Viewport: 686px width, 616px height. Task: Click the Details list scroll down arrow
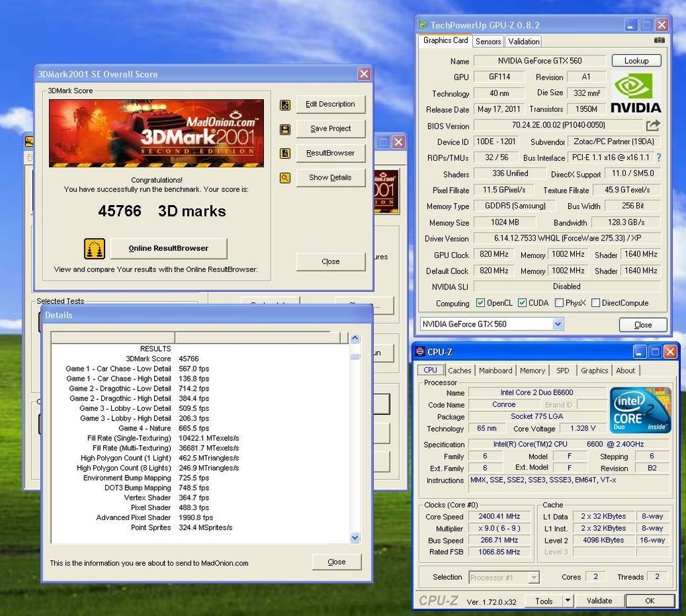[355, 538]
